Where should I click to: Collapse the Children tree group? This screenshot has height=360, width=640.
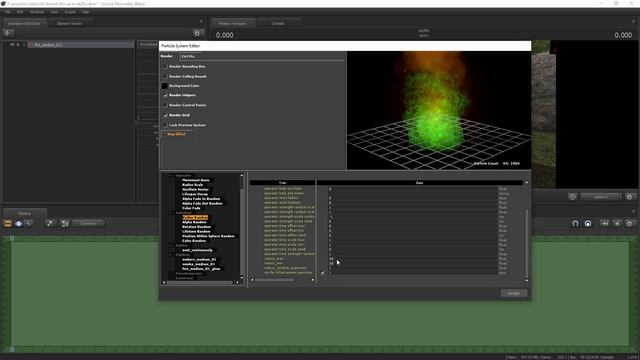(170, 255)
